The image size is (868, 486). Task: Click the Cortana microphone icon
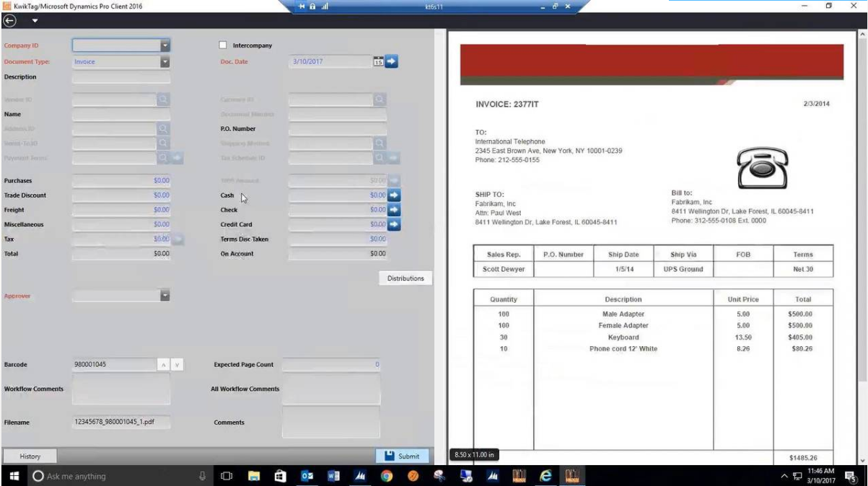204,476
